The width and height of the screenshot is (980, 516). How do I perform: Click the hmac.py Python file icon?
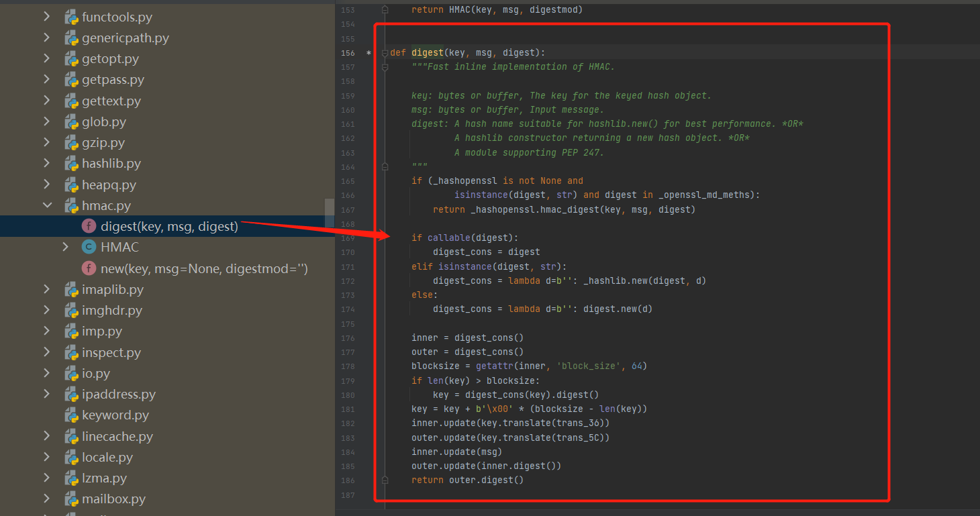71,205
